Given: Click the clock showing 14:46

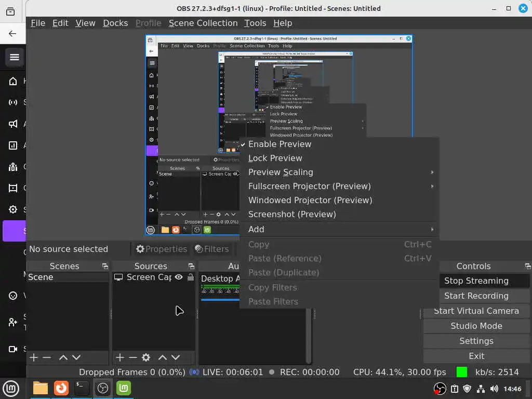Looking at the screenshot, I should click(x=512, y=389).
